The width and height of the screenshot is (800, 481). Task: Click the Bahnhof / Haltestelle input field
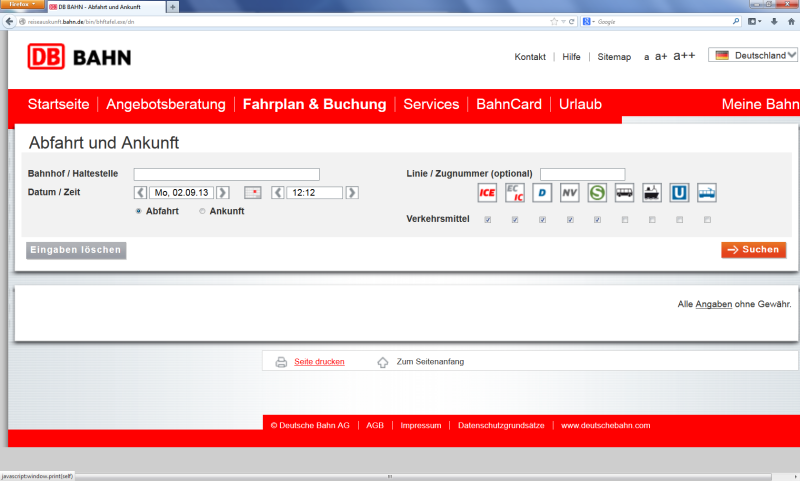227,174
